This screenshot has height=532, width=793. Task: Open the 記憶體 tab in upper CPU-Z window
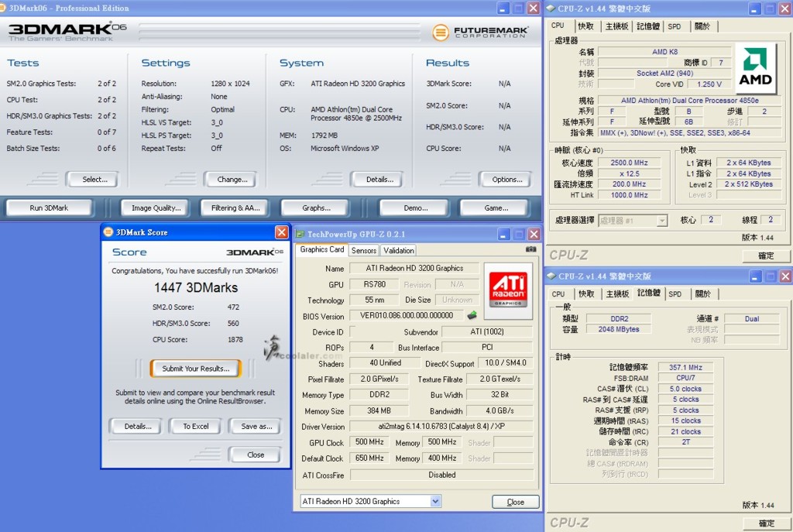tap(648, 26)
